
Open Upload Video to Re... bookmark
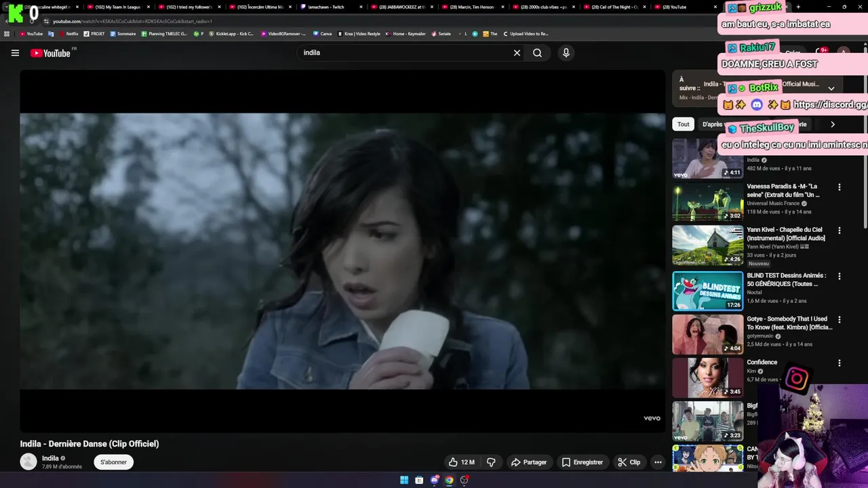point(526,33)
